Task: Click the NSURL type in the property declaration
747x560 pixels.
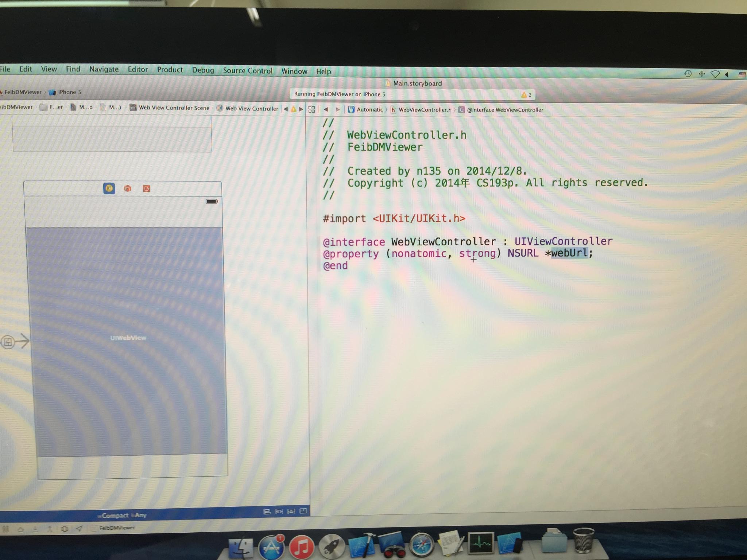Action: 523,253
